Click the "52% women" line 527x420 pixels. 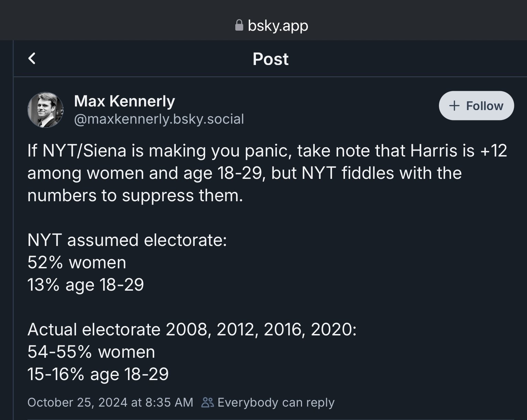77,262
